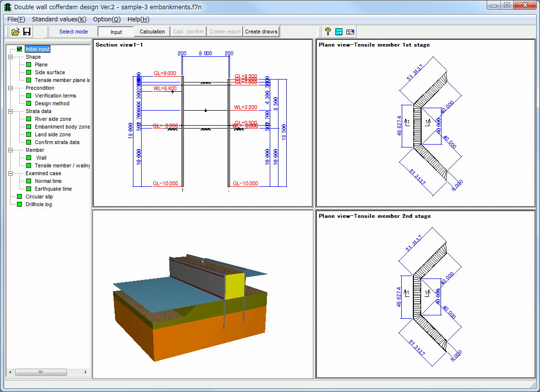
Task: Collapse the Shape tree node
Action: click(x=10, y=57)
